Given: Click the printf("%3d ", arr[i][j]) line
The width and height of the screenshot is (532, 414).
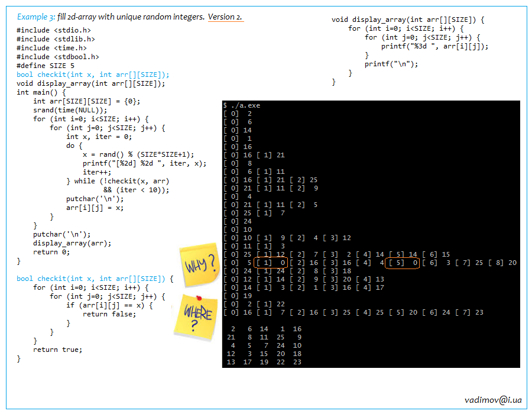Looking at the screenshot, I should click(434, 46).
